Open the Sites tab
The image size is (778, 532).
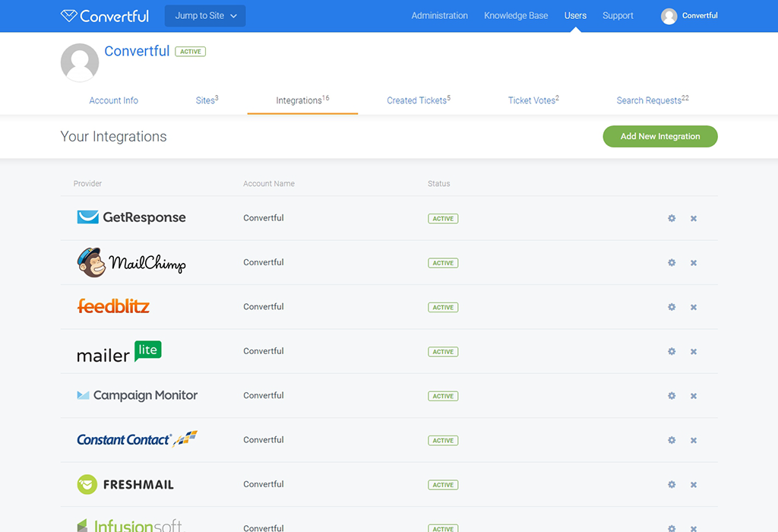(x=207, y=100)
